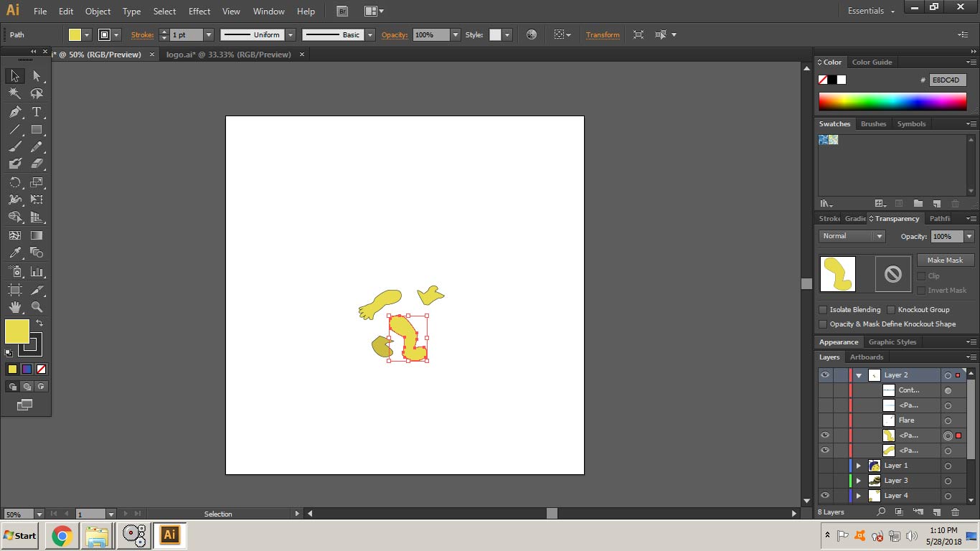Choose the Symbol Sprayer tool
This screenshot has height=551, width=980.
14,272
